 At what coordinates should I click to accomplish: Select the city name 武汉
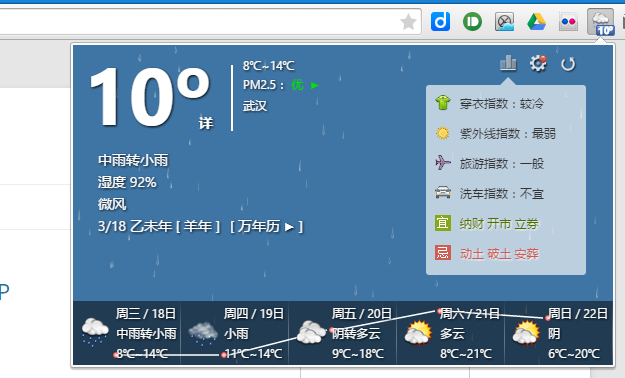point(255,106)
